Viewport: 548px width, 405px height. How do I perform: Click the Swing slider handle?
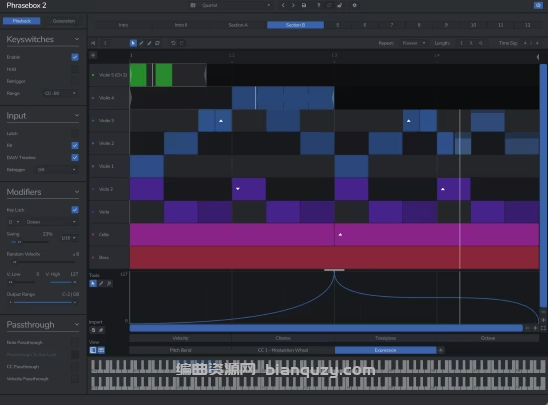[20, 242]
